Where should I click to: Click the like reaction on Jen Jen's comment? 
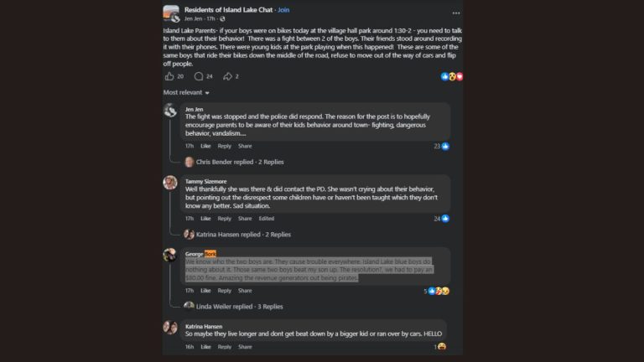coord(445,146)
